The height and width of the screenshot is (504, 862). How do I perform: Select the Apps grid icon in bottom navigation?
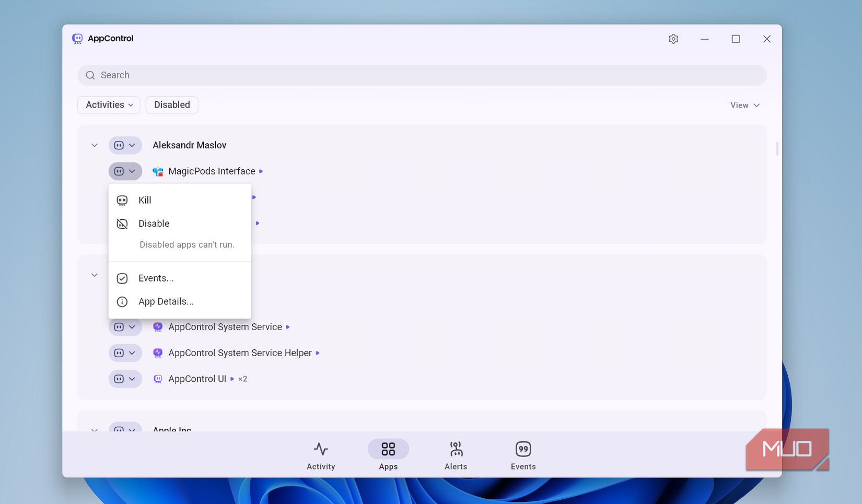pos(388,449)
